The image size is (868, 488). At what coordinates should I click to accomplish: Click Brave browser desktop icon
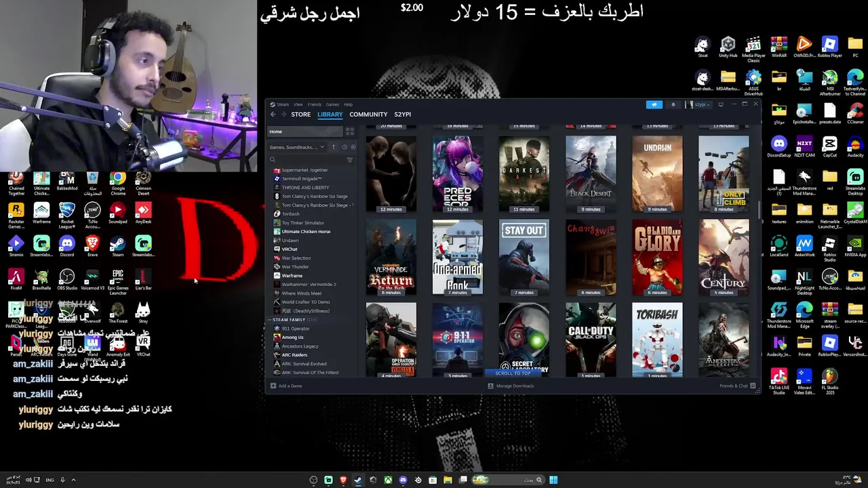point(92,247)
